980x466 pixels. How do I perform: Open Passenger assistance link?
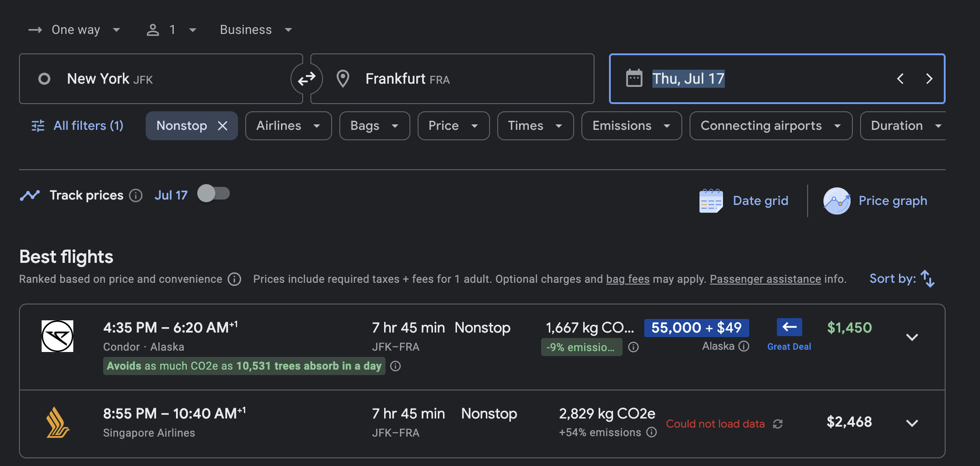tap(765, 279)
